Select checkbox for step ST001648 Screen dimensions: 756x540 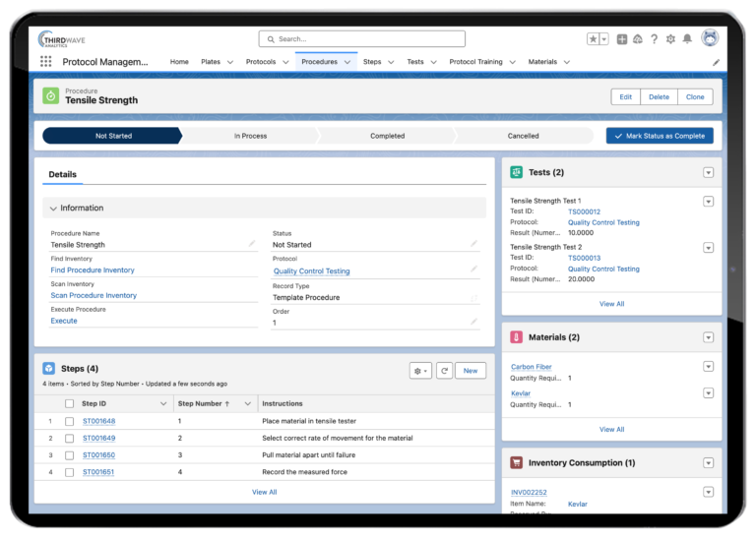pos(69,421)
